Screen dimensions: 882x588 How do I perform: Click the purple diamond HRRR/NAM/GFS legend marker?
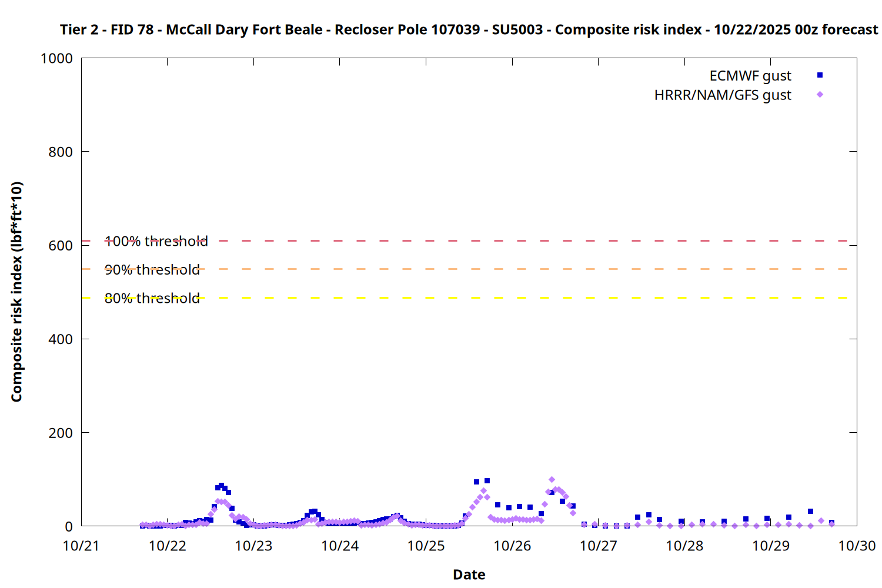click(820, 95)
